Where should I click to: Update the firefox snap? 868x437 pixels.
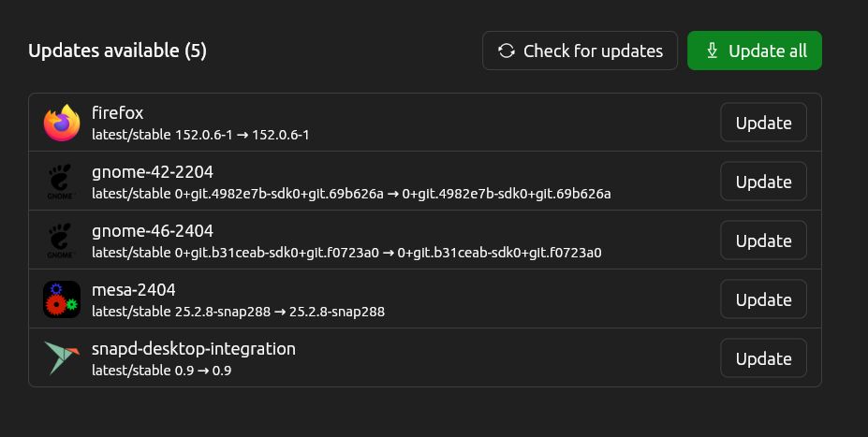(x=763, y=123)
